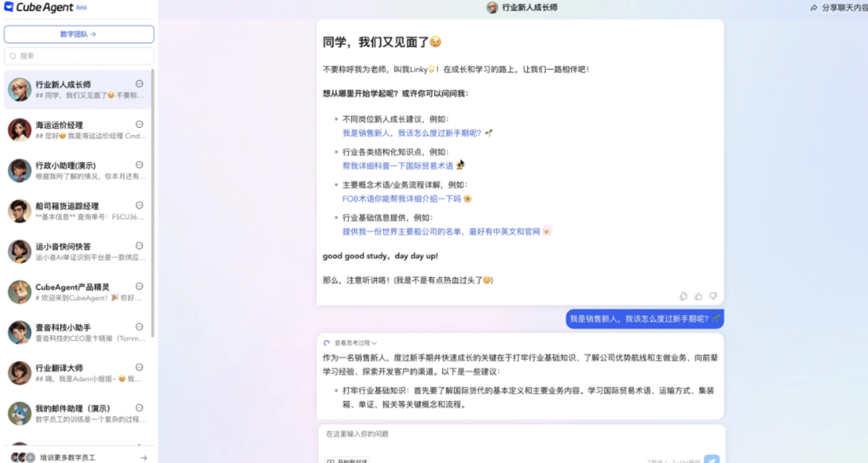
Task: Open options icon for 我的邮件助理（演示）
Action: coord(140,407)
